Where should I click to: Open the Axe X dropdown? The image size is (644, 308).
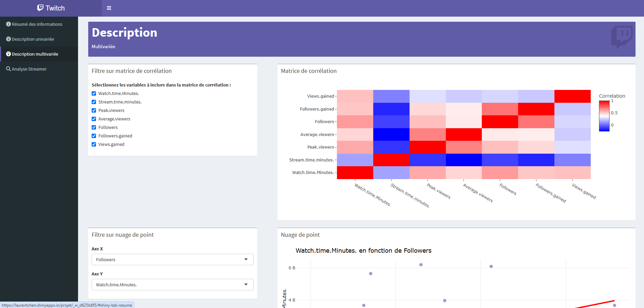[x=172, y=259]
